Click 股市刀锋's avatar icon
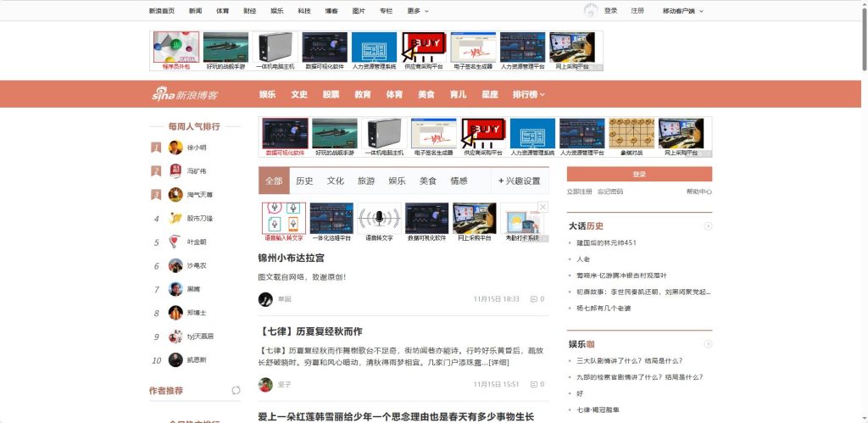Screen dimensions: 868x423 [x=175, y=219]
